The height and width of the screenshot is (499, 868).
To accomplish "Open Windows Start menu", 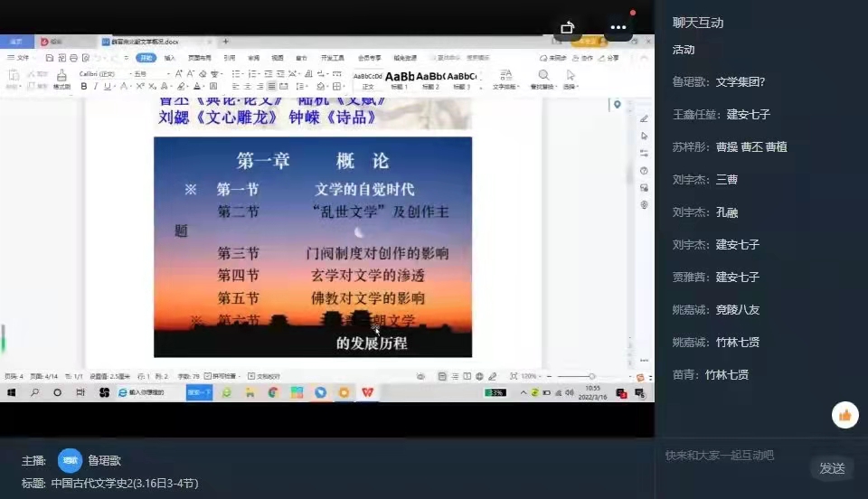I will point(11,392).
